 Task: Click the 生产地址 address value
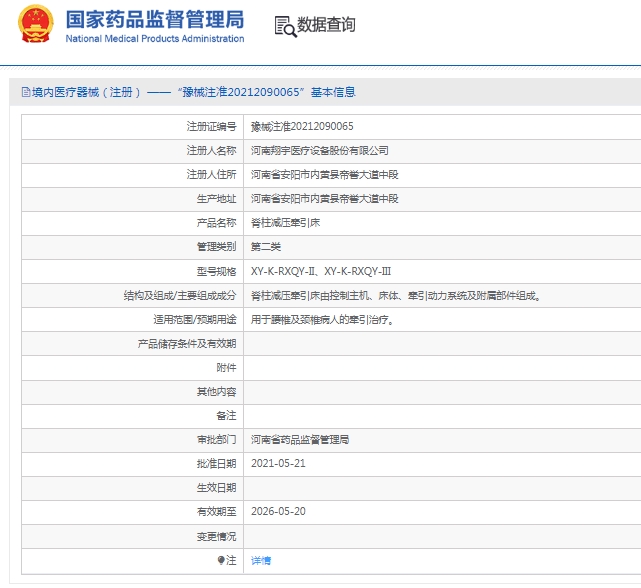point(325,199)
